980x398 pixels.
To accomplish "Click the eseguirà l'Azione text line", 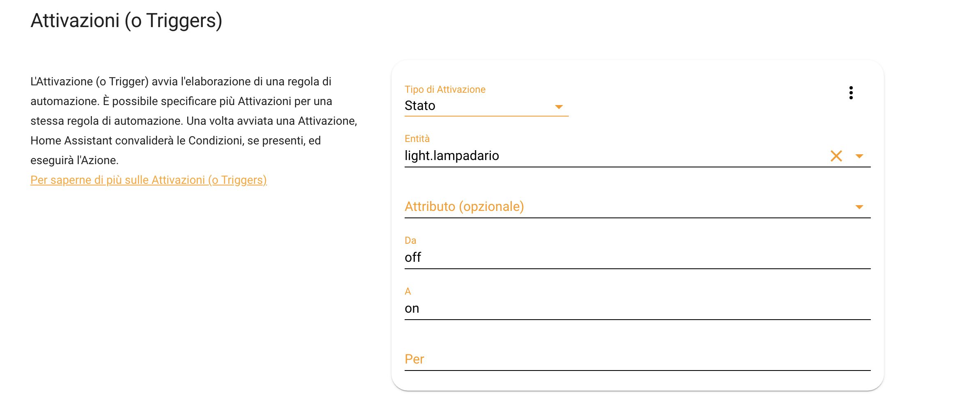I will click(74, 160).
